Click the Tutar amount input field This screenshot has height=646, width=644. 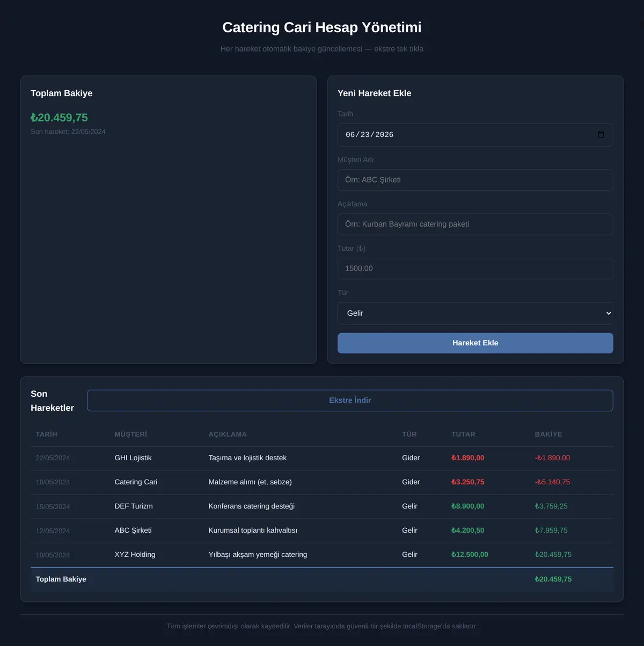[475, 268]
